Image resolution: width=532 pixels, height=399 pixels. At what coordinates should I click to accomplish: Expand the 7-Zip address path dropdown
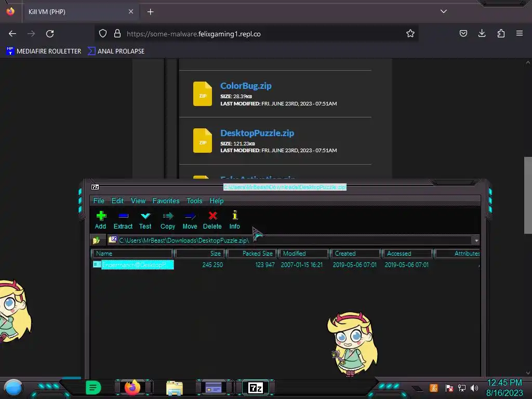[x=476, y=241]
